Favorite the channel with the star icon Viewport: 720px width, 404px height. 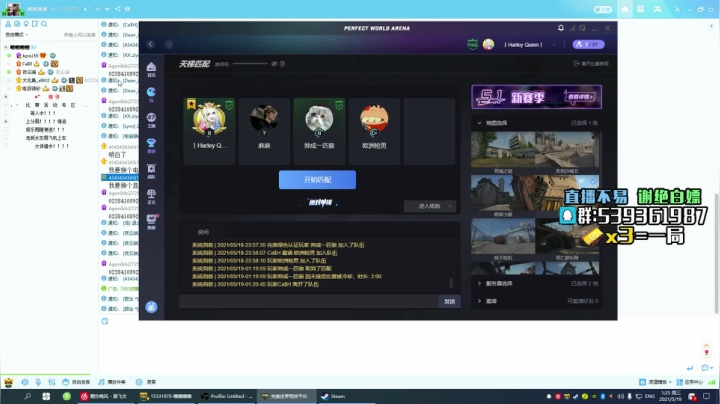(x=97, y=9)
